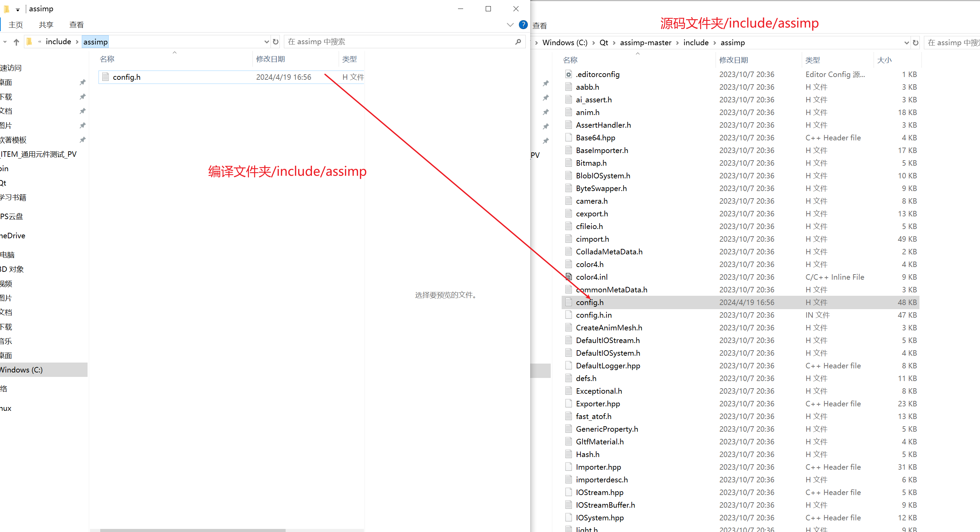Navigate to assimp-master in right address bar

pos(645,43)
